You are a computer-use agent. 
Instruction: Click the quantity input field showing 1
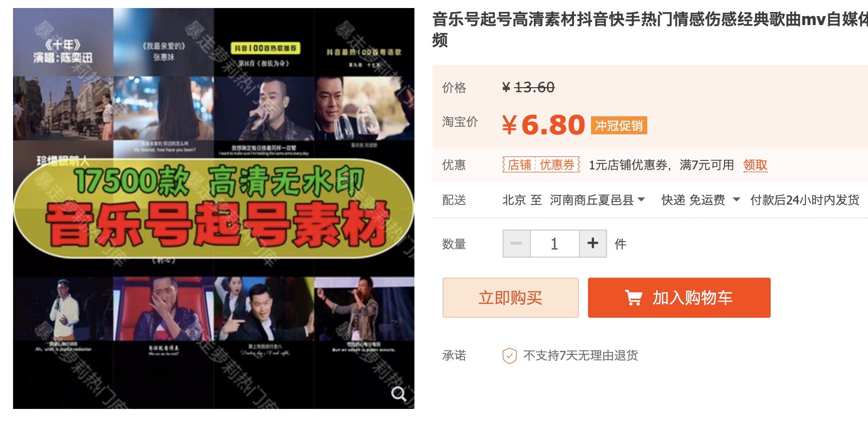[x=554, y=244]
